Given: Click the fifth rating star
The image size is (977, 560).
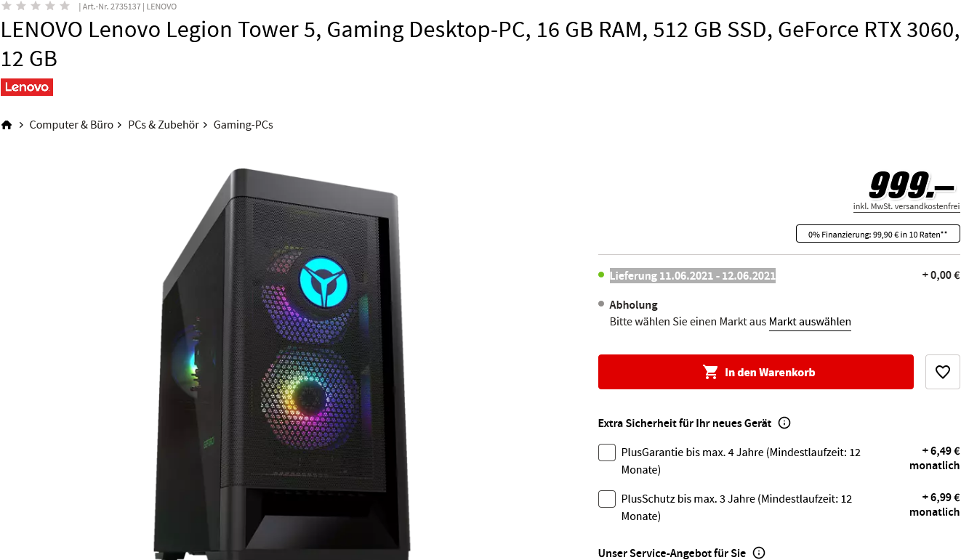Looking at the screenshot, I should [65, 6].
